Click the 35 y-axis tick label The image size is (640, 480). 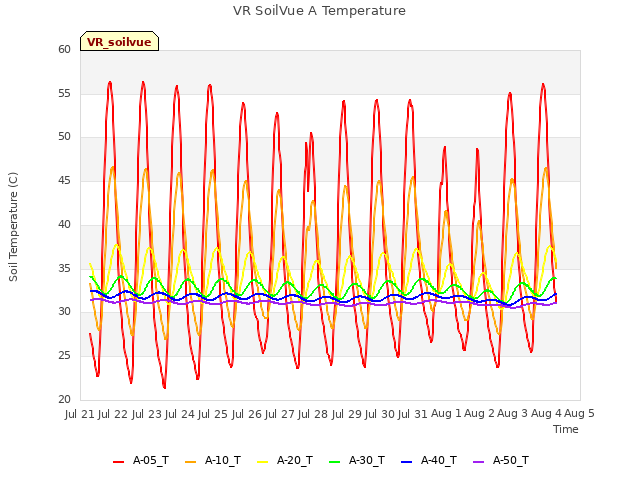point(64,268)
